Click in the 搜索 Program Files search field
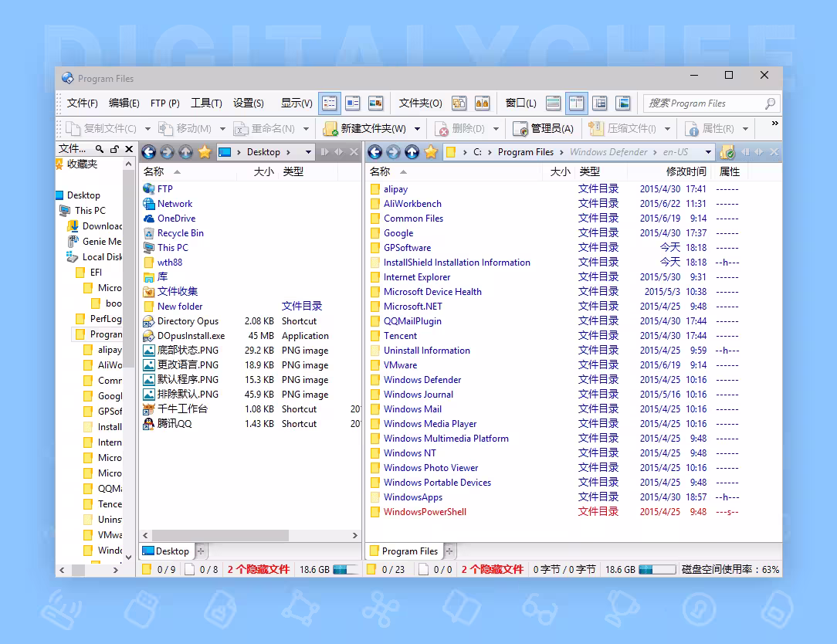 pos(703,103)
